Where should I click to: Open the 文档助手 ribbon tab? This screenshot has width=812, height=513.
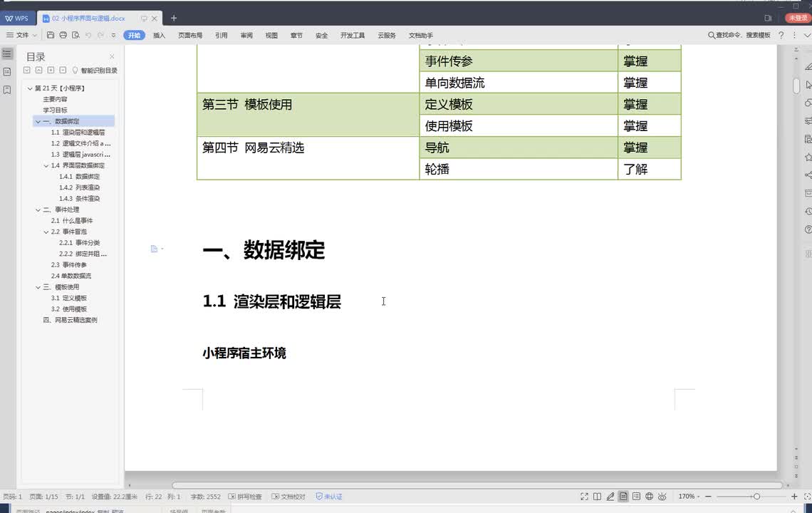[x=420, y=35]
